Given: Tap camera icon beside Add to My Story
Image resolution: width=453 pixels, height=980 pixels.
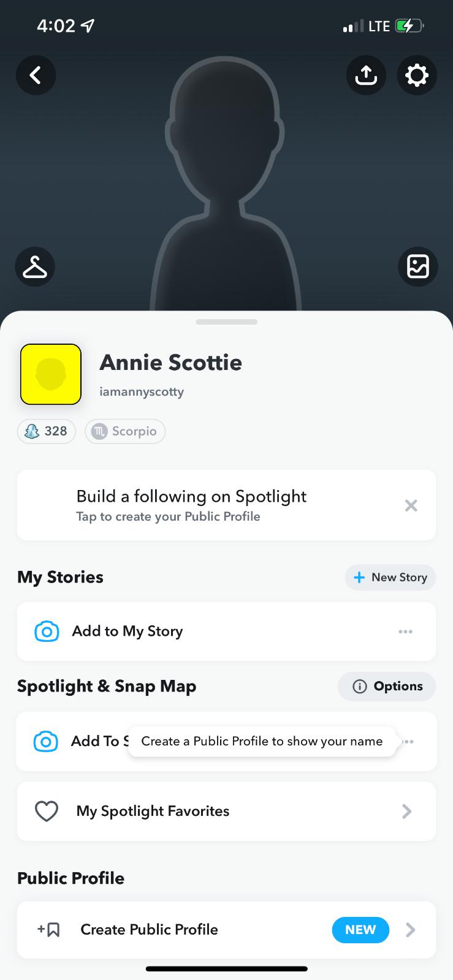Looking at the screenshot, I should coord(47,631).
